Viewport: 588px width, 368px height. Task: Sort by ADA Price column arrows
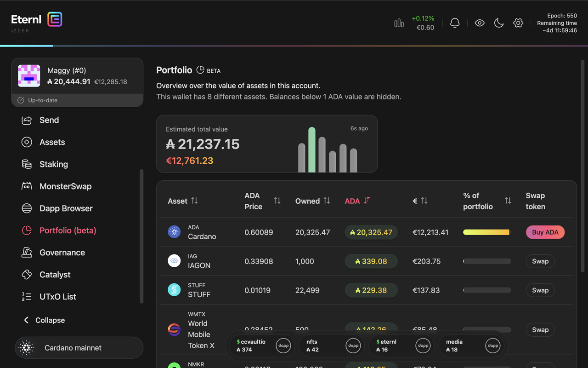[x=277, y=201]
